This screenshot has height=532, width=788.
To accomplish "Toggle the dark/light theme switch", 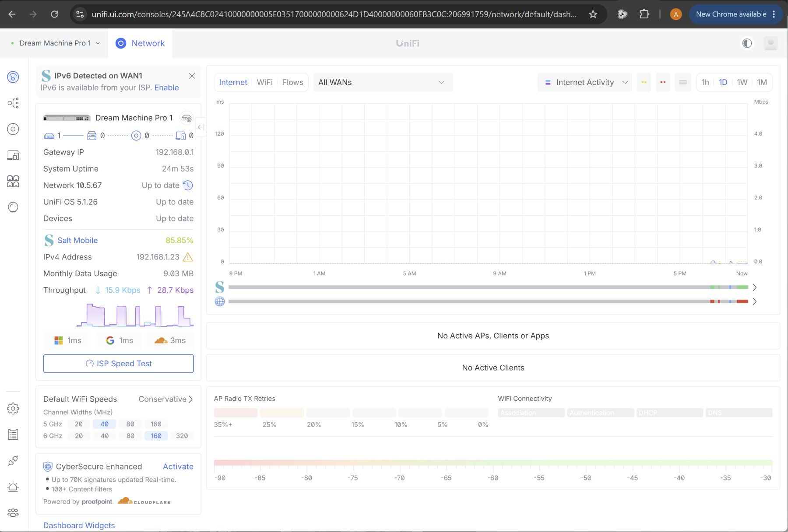I will pyautogui.click(x=747, y=43).
